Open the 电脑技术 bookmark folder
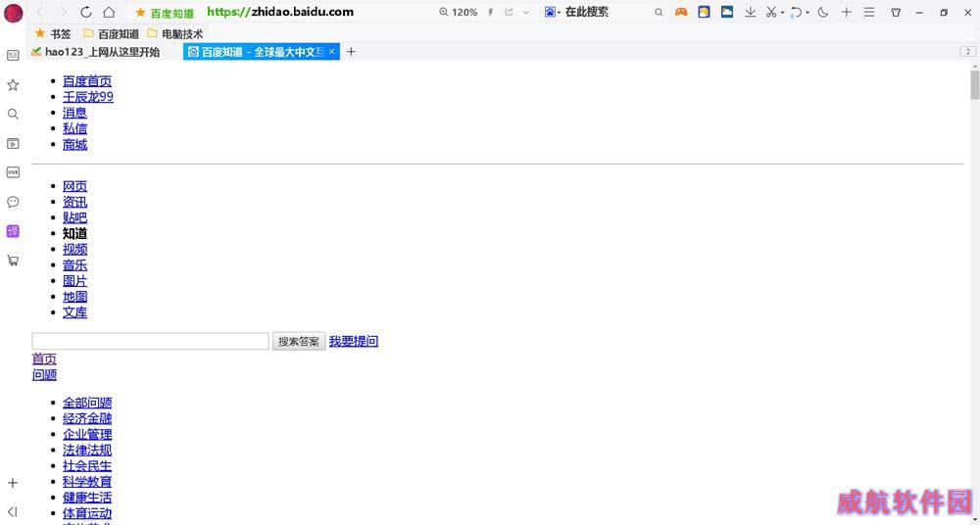Viewport: 980px width, 525px height. 175,33
